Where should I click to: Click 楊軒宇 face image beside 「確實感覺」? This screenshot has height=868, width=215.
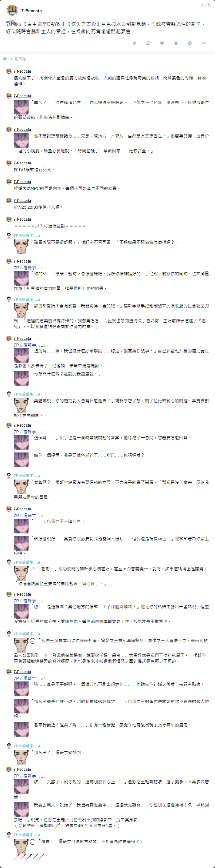coord(21,247)
